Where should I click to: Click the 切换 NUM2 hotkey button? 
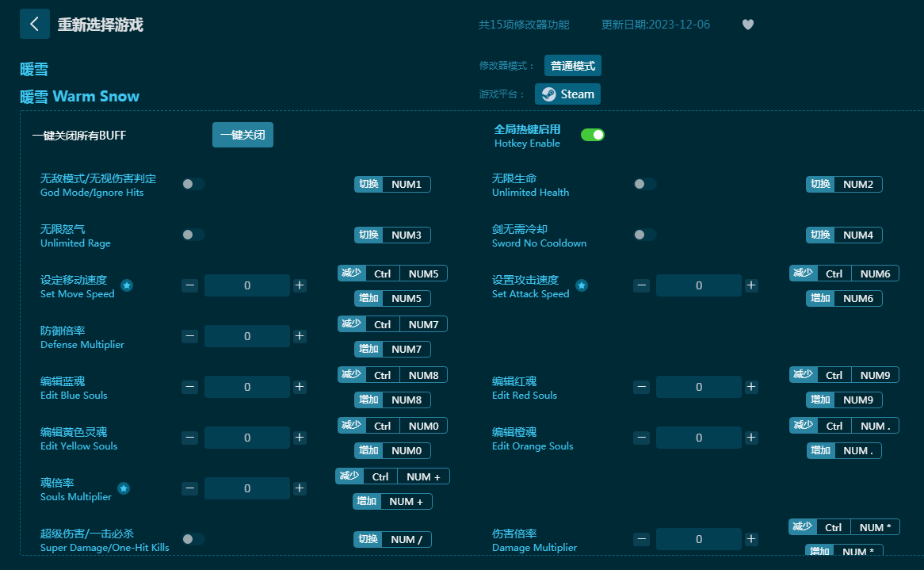[845, 184]
